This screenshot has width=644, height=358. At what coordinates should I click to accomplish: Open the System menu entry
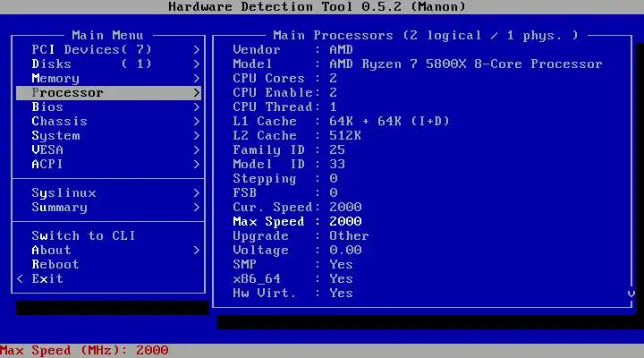click(108, 136)
